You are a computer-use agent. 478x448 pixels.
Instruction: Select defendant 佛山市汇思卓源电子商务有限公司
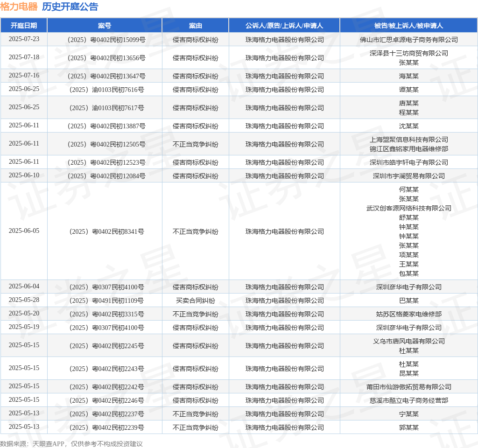(x=409, y=40)
